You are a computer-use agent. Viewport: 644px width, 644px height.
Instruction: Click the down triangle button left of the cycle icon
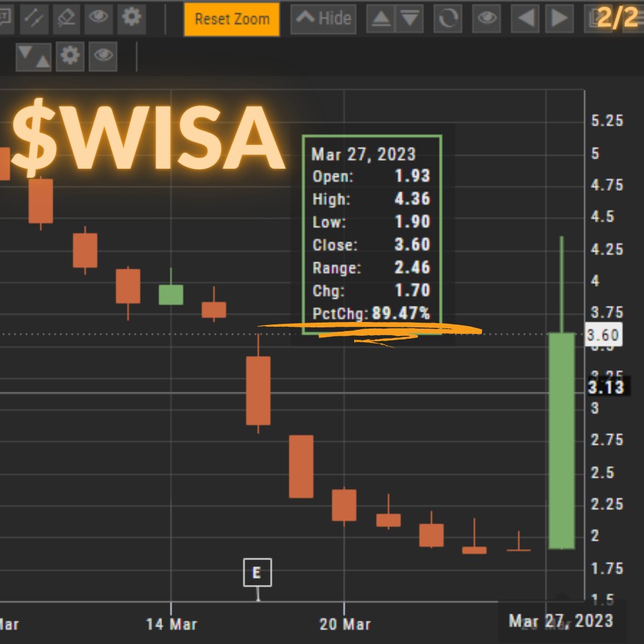click(410, 18)
